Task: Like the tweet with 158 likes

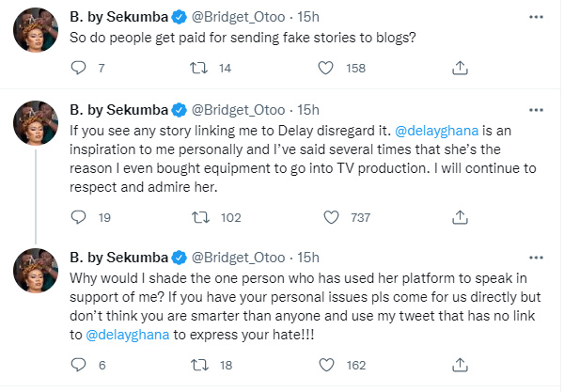Action: [326, 68]
